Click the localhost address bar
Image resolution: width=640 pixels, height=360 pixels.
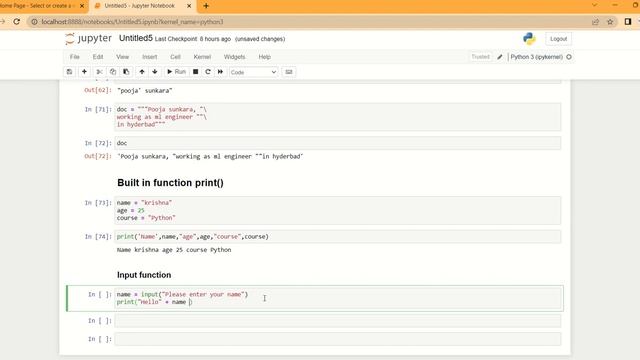310,22
